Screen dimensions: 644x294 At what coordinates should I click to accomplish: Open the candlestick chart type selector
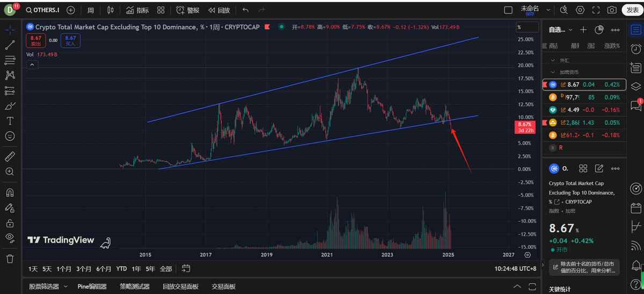[x=111, y=10]
